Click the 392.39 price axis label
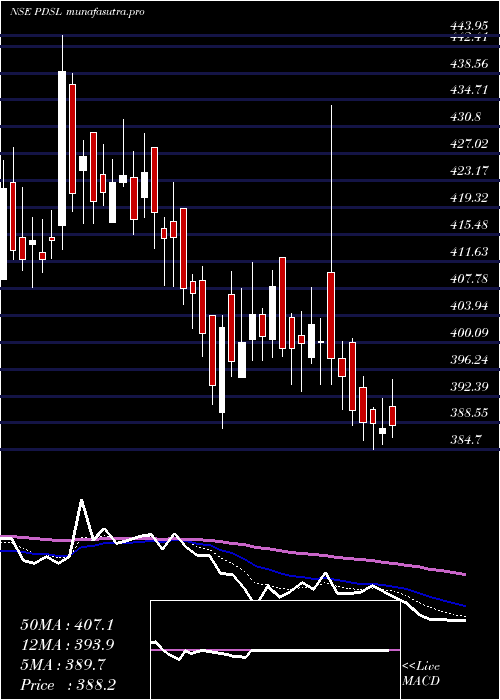 coord(469,387)
